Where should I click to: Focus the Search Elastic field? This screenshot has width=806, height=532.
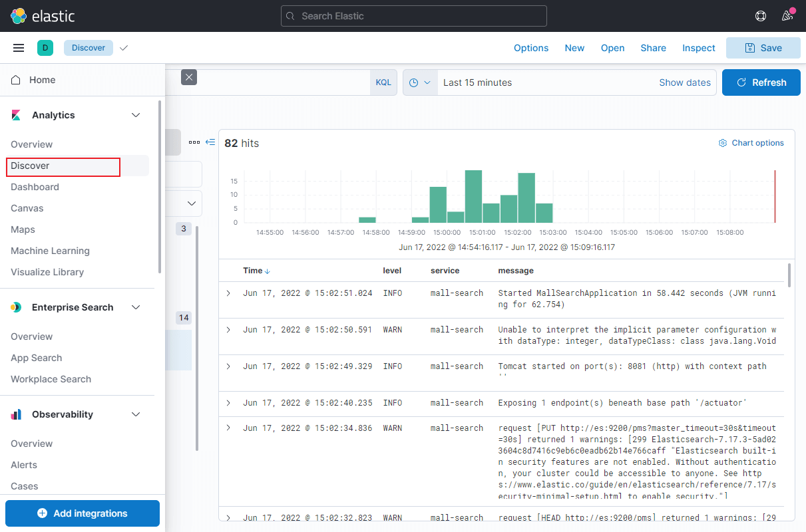pos(414,16)
